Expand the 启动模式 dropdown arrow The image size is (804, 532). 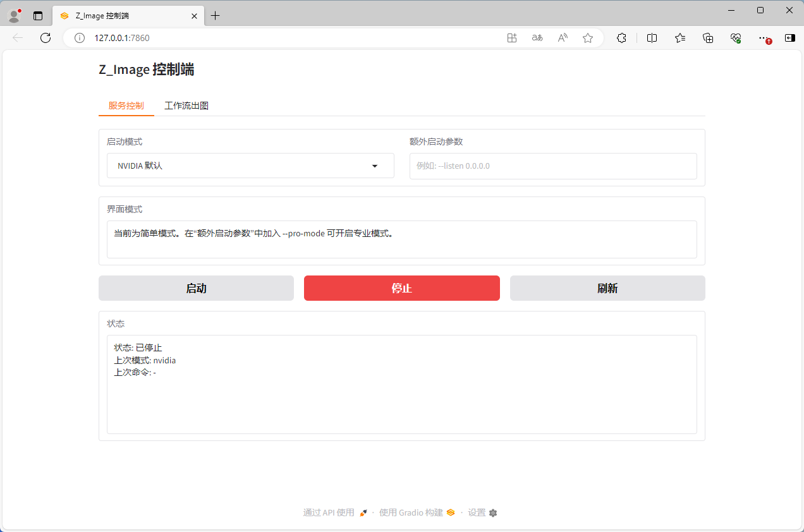pos(375,166)
